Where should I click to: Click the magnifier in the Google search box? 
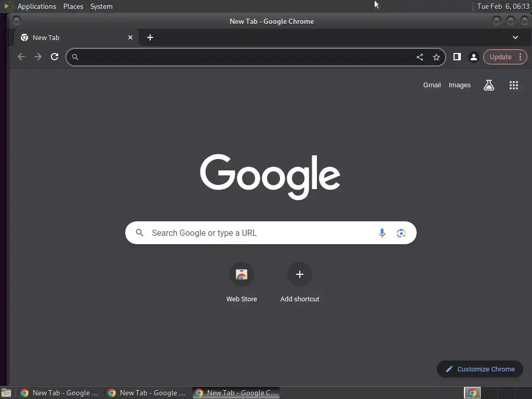click(139, 233)
